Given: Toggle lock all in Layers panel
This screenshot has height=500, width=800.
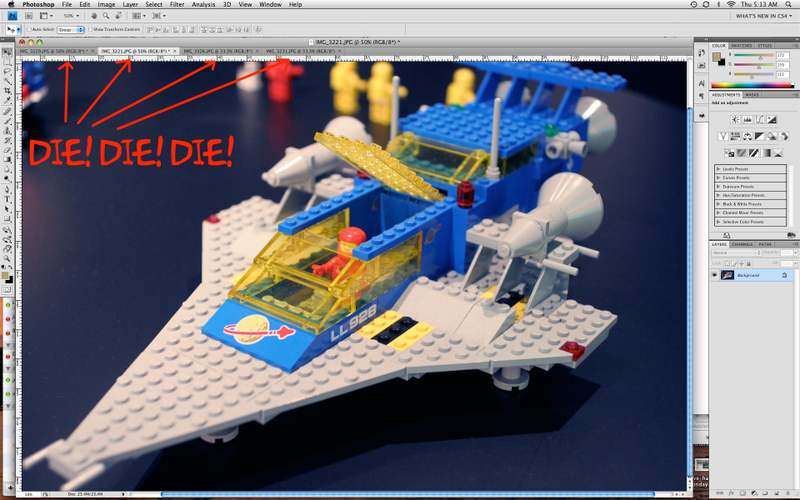Looking at the screenshot, I should [x=749, y=264].
